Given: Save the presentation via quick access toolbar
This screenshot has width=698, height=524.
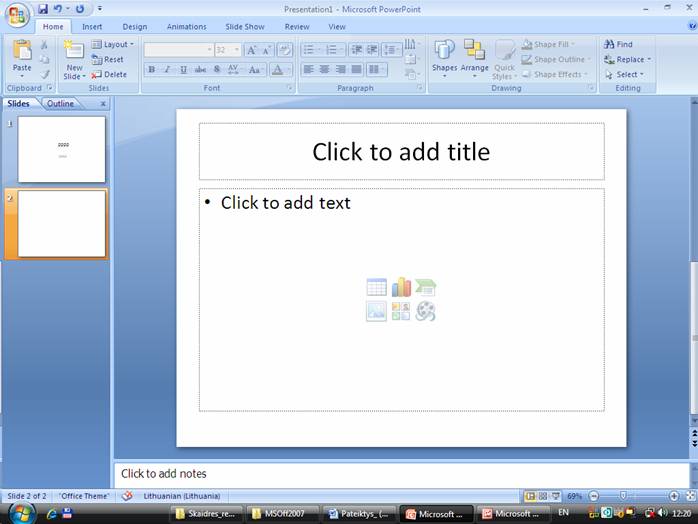Looking at the screenshot, I should point(43,9).
